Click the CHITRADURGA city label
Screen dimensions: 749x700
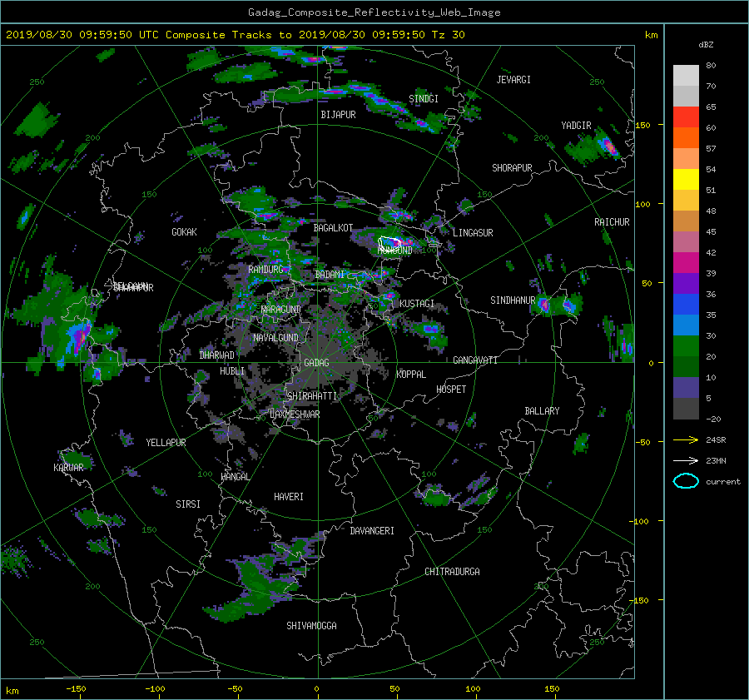coord(453,572)
